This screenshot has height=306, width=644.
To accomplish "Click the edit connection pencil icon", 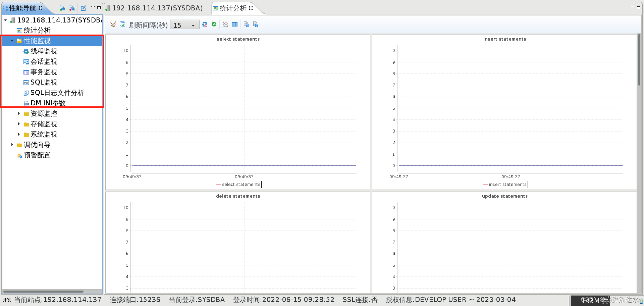I will (x=83, y=8).
